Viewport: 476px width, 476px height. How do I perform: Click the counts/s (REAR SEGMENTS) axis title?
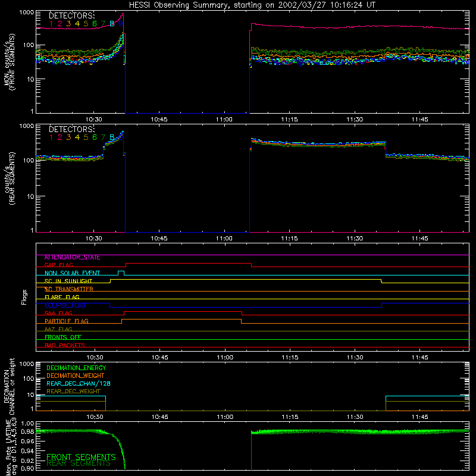point(10,179)
